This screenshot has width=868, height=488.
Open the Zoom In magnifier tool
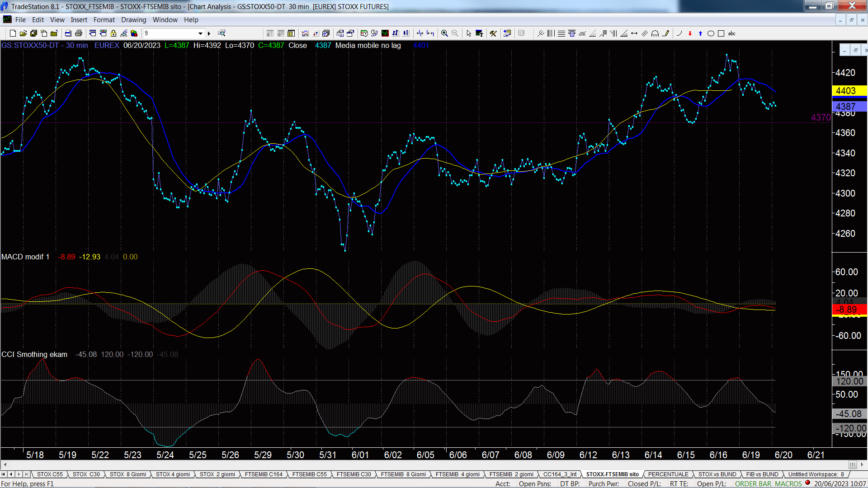point(444,33)
